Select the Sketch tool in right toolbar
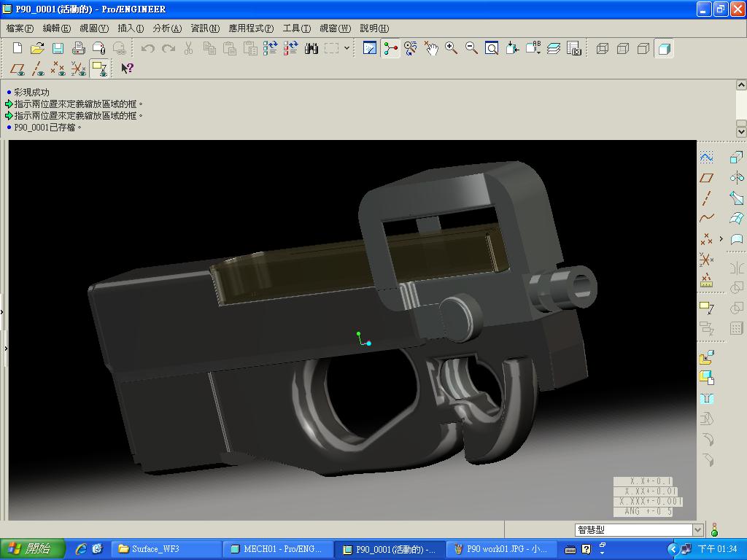747x560 pixels. coord(706,157)
